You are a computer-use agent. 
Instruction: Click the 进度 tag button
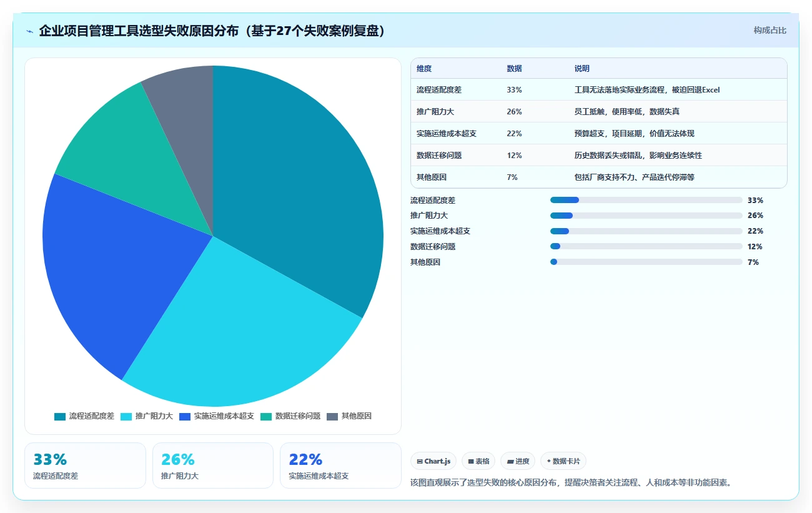coord(518,461)
